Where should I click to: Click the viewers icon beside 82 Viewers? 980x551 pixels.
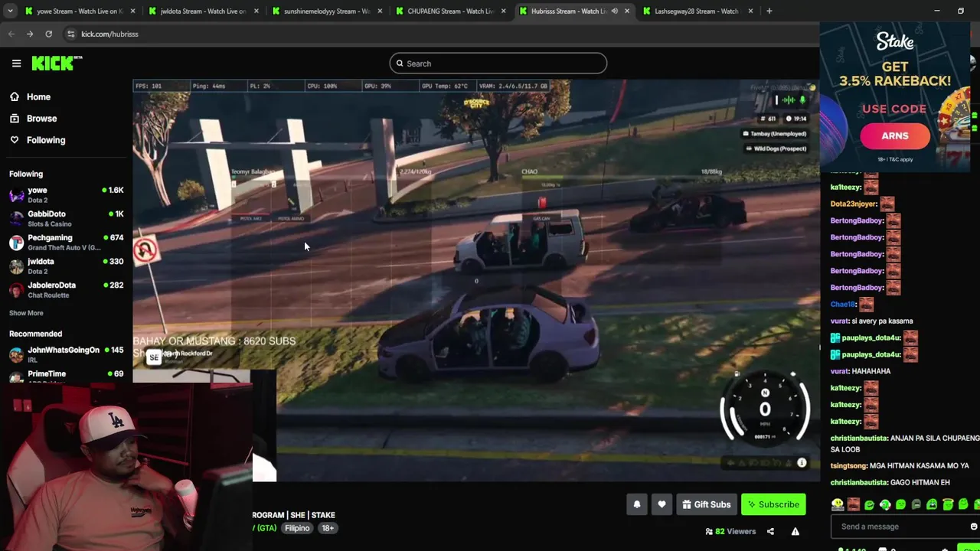click(x=708, y=531)
